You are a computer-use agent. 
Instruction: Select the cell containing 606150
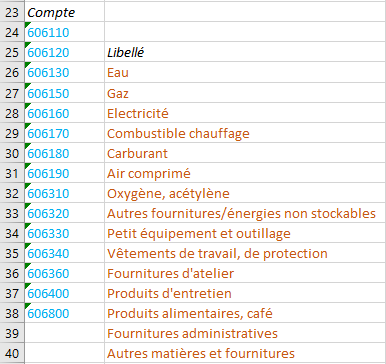pos(65,93)
